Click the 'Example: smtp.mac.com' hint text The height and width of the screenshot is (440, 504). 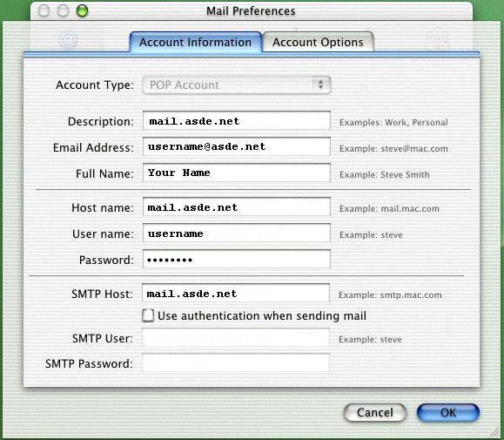tap(390, 295)
